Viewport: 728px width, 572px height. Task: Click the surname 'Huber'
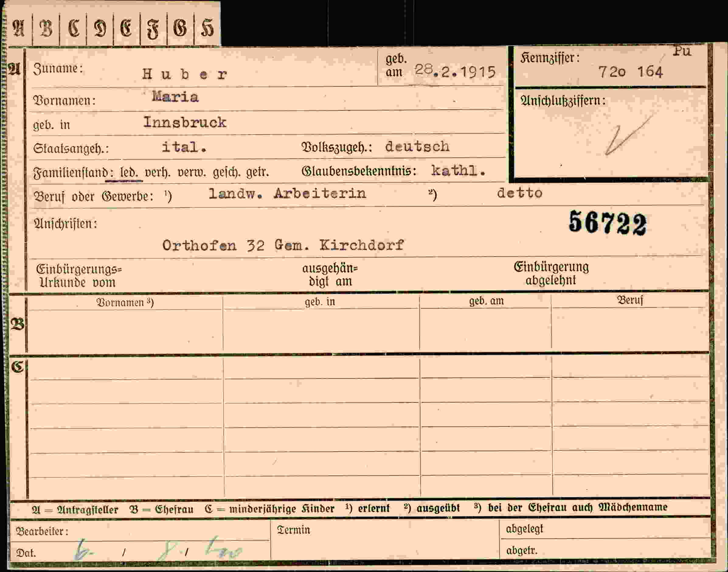(x=185, y=74)
